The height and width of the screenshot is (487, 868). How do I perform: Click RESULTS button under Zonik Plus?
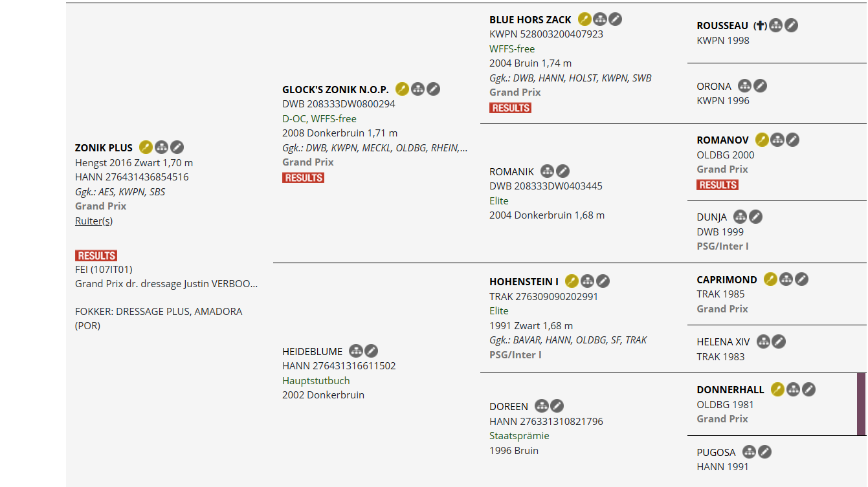[96, 255]
